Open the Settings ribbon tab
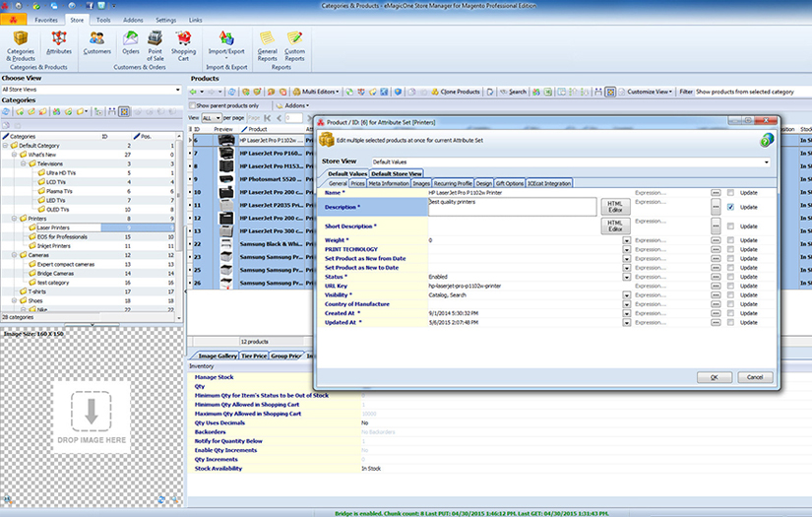Image resolution: width=812 pixels, height=517 pixels. pyautogui.click(x=165, y=21)
